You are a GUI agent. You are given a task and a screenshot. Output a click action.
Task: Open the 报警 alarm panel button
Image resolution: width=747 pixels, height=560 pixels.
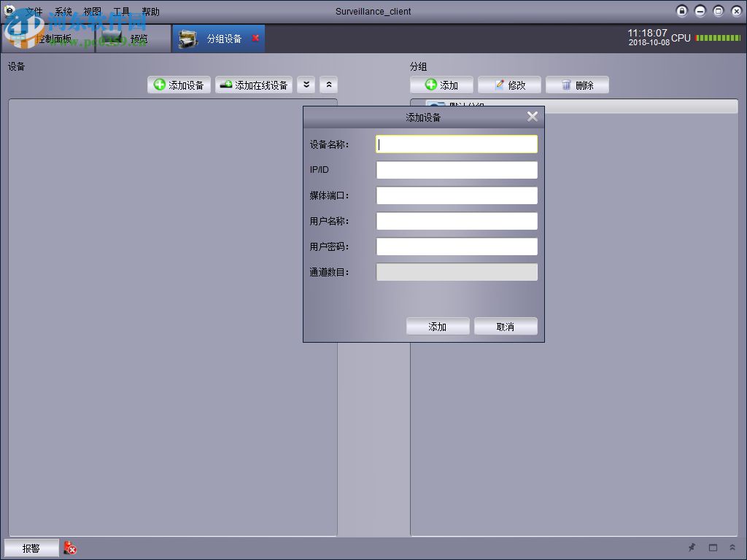pos(31,548)
